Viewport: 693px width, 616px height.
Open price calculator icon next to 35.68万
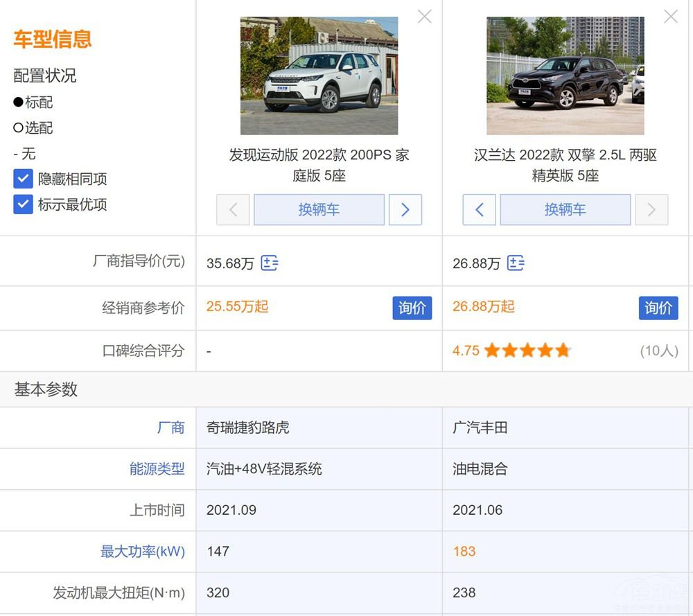coord(270,263)
